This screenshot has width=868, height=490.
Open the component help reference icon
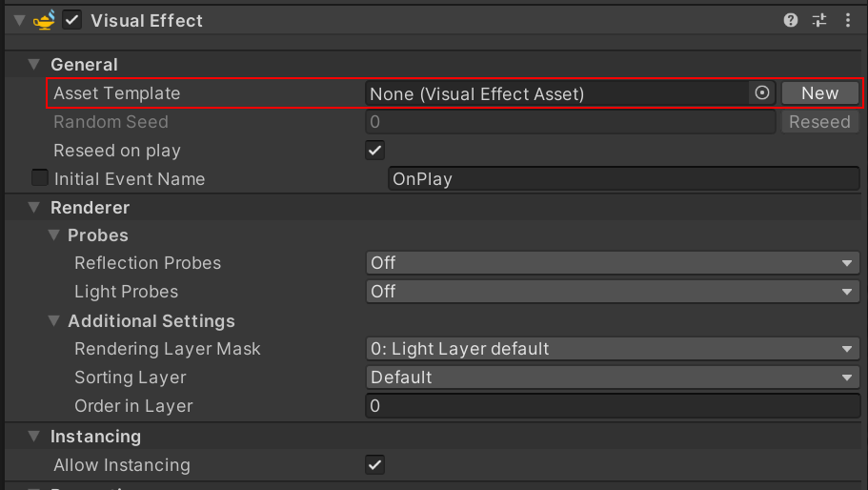[x=791, y=20]
